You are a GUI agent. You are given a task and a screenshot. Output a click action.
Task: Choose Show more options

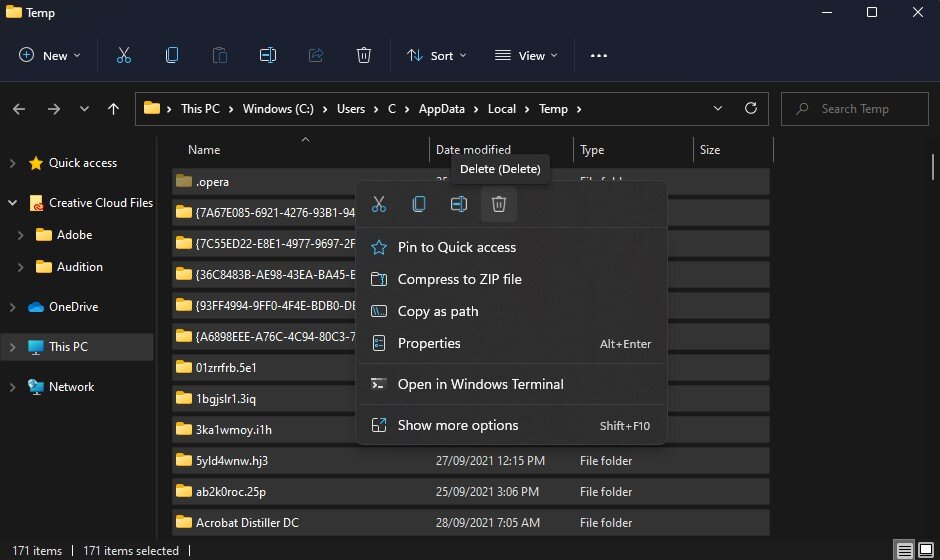point(458,425)
